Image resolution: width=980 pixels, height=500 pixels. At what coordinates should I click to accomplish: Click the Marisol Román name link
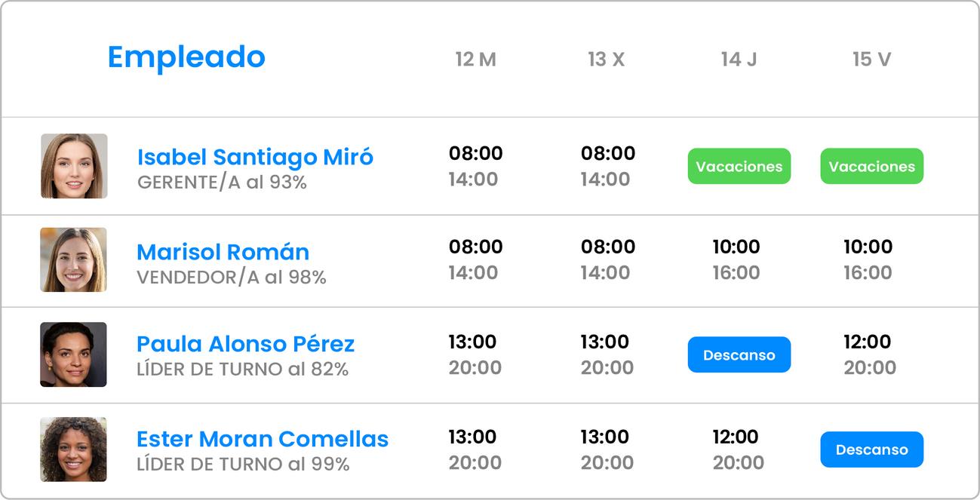click(x=223, y=252)
